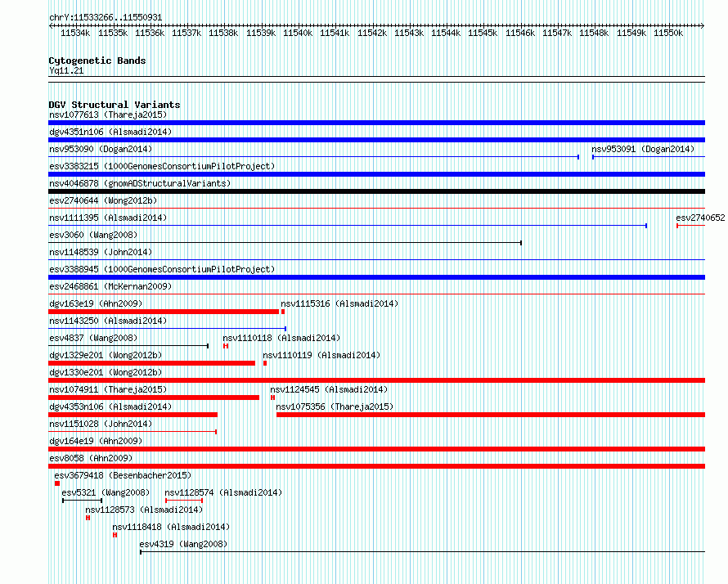Image resolution: width=728 pixels, height=584 pixels.
Task: Click the nsv1110119 (Alsmadi2014) label
Action: click(321, 355)
